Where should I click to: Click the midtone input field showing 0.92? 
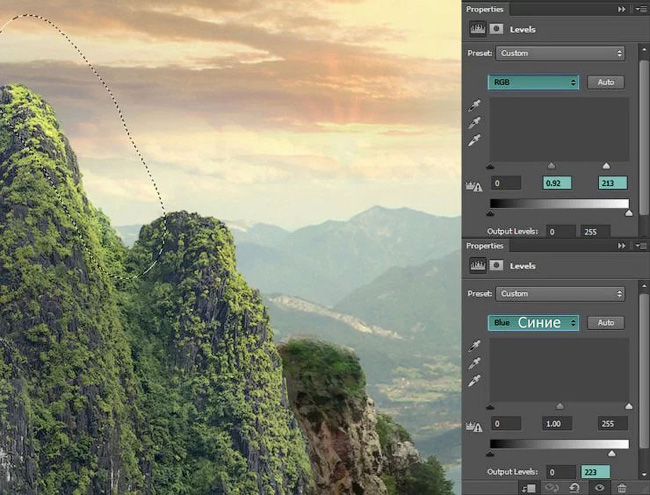tap(557, 183)
